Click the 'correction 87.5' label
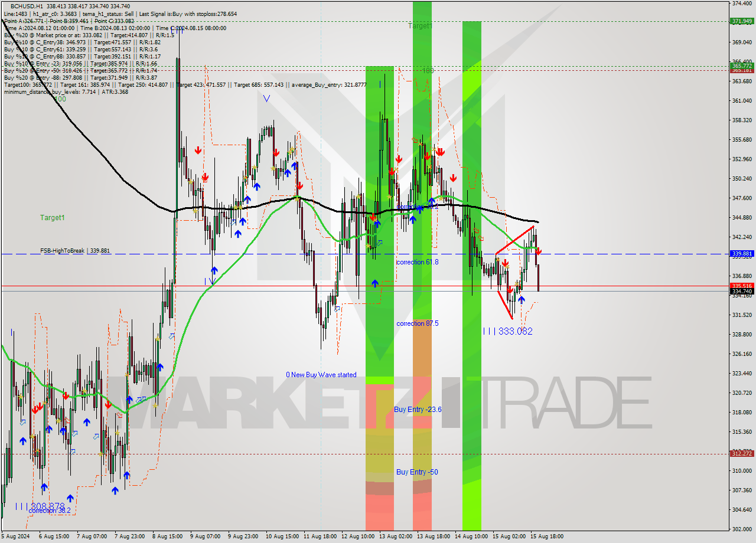 pyautogui.click(x=418, y=323)
